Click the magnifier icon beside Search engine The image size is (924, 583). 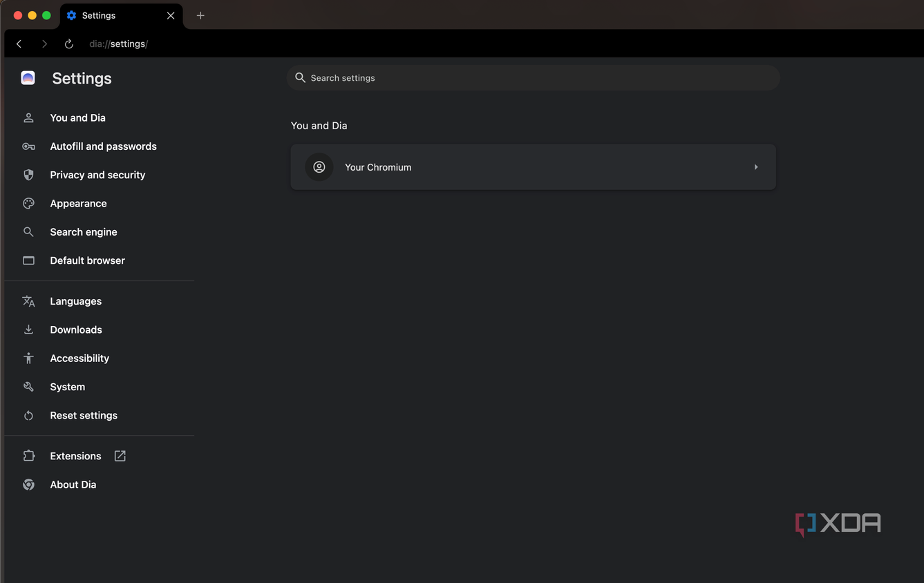[x=28, y=232]
